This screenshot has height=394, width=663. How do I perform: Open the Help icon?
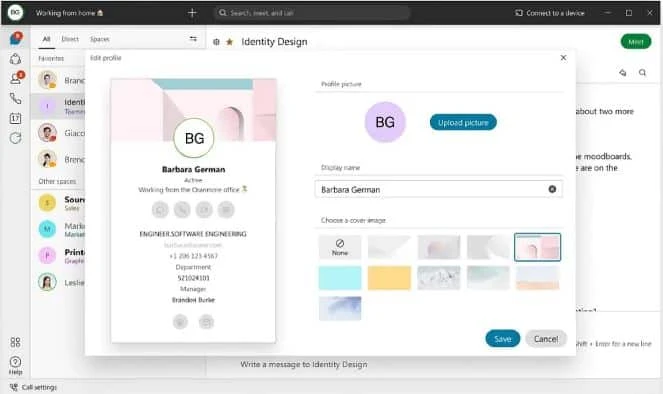pos(15,365)
